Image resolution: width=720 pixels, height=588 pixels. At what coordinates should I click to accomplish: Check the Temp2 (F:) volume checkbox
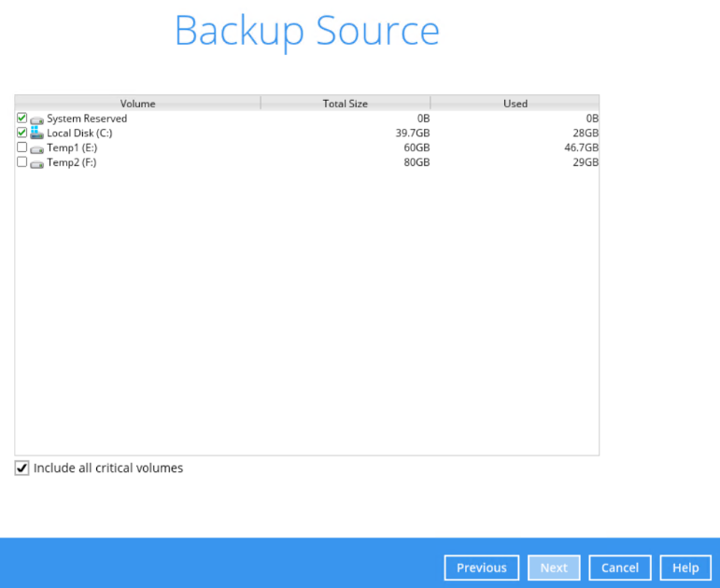tap(21, 162)
